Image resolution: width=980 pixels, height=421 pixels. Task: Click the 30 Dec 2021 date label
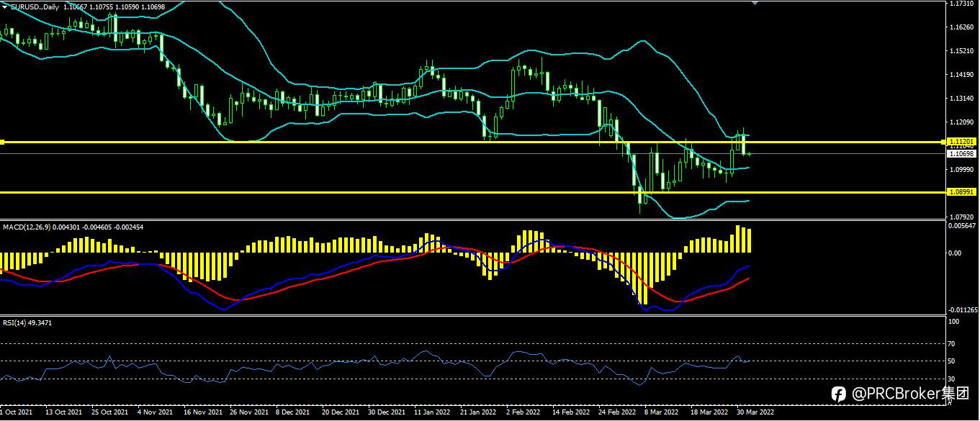click(386, 413)
